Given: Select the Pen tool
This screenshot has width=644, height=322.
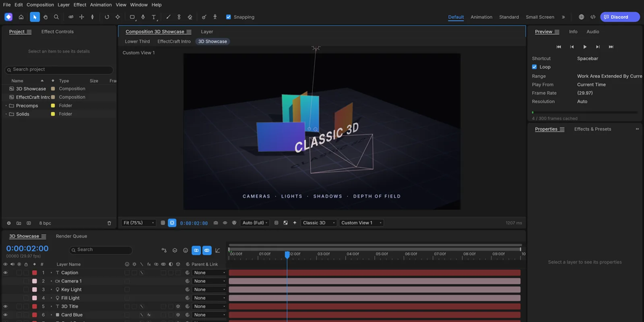Looking at the screenshot, I should (x=143, y=17).
